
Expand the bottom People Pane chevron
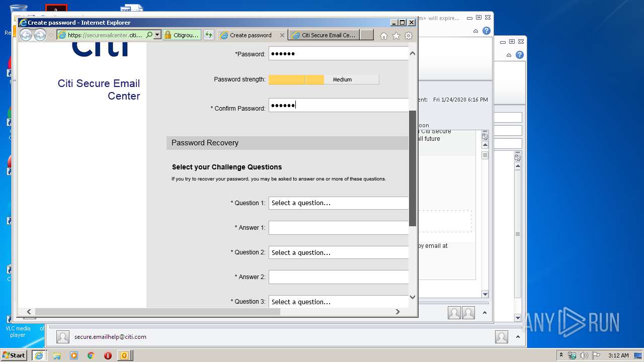pyautogui.click(x=518, y=337)
